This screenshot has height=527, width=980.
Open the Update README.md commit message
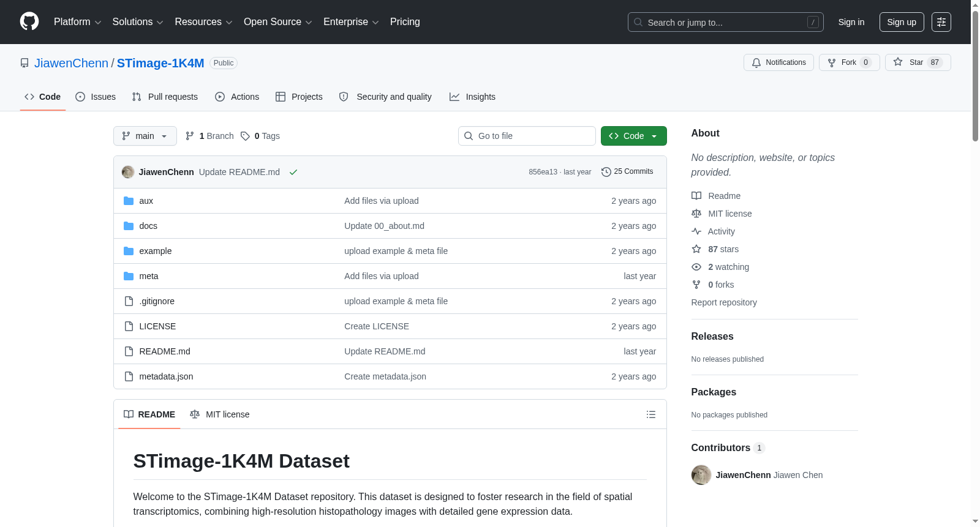tap(239, 172)
